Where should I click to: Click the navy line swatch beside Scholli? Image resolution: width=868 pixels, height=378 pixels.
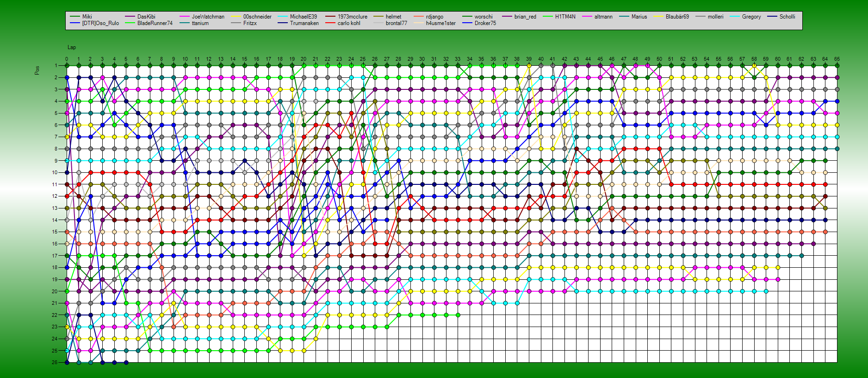[772, 17]
